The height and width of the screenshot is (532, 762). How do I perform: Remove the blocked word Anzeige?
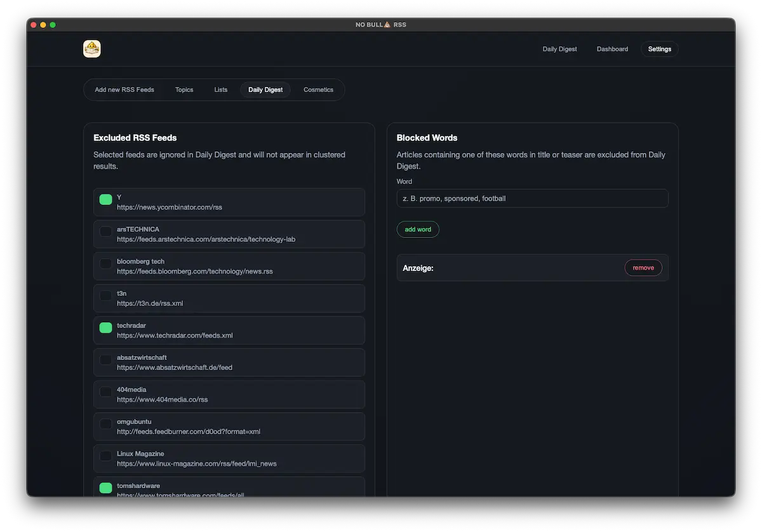(643, 267)
